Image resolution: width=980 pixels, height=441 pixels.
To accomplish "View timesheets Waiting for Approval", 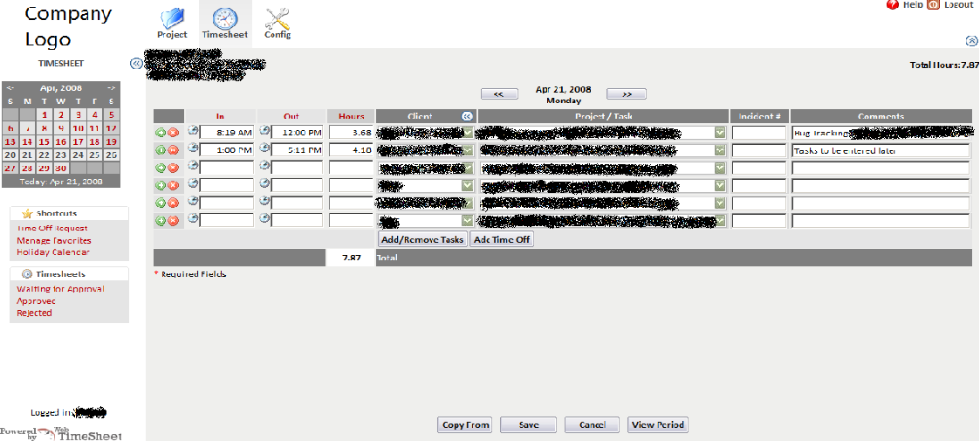I will 60,289.
